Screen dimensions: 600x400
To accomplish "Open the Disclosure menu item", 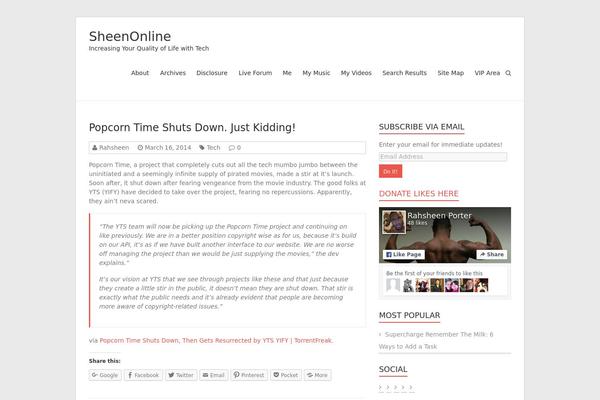I will click(x=212, y=73).
